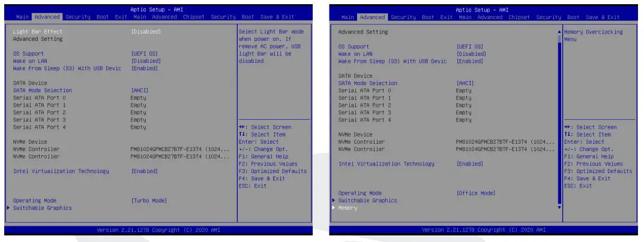
Task: Select the highlighted Advanced tab in left screen
Action: click(x=46, y=17)
